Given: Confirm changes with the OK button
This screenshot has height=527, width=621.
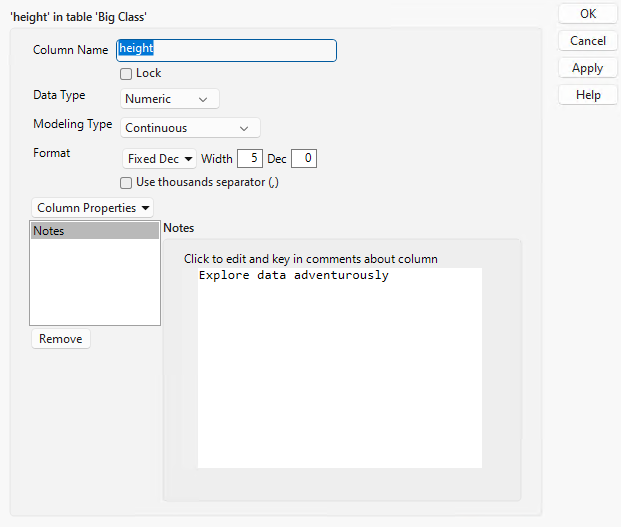Looking at the screenshot, I should tap(588, 14).
